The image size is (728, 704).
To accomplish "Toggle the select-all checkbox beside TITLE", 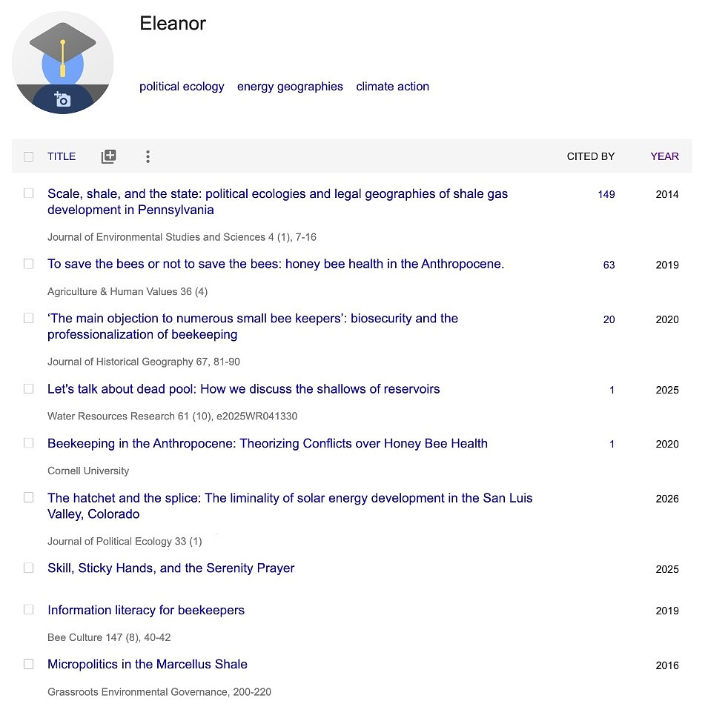I will 28,156.
